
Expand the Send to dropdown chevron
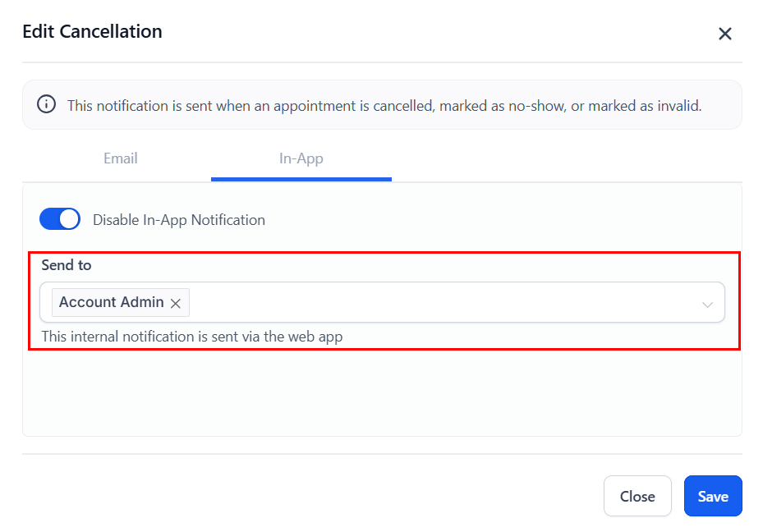707,304
